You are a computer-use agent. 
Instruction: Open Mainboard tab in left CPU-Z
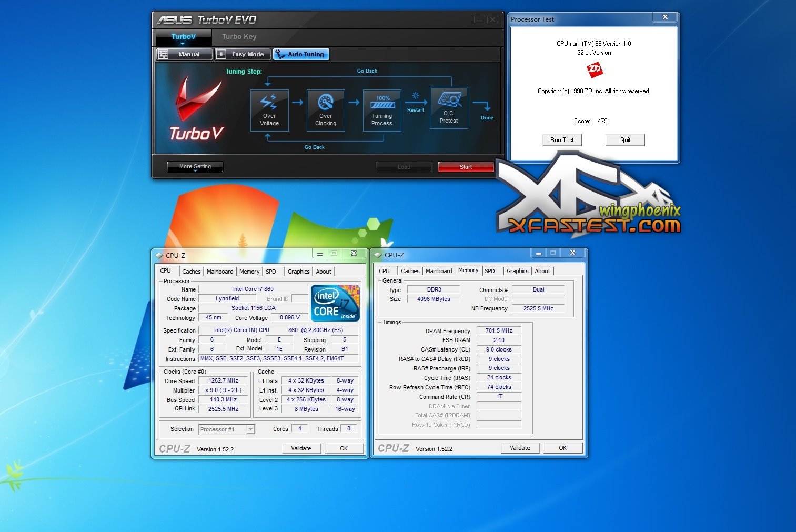[x=220, y=272]
